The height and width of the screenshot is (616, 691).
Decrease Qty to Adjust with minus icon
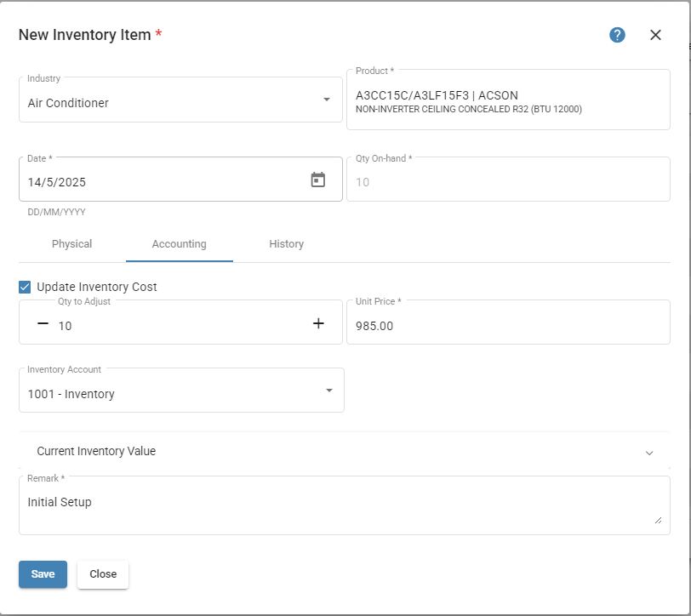[x=43, y=324]
